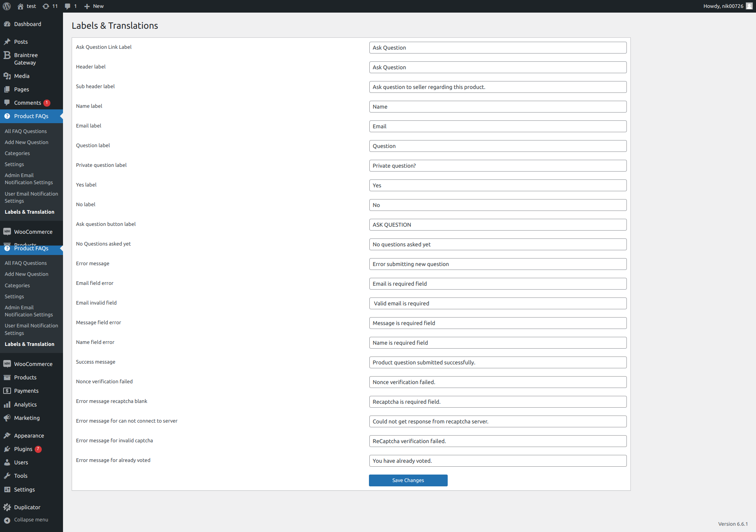Click the Sub header label text field

point(498,87)
